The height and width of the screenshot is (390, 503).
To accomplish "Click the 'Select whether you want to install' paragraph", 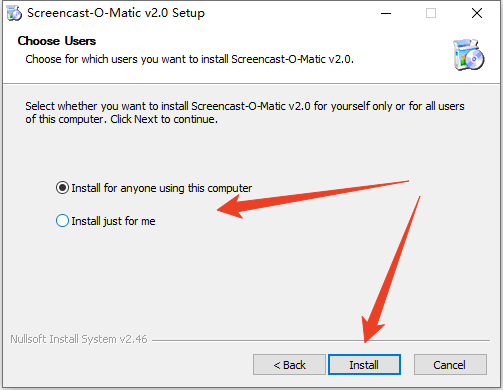I will (245, 113).
